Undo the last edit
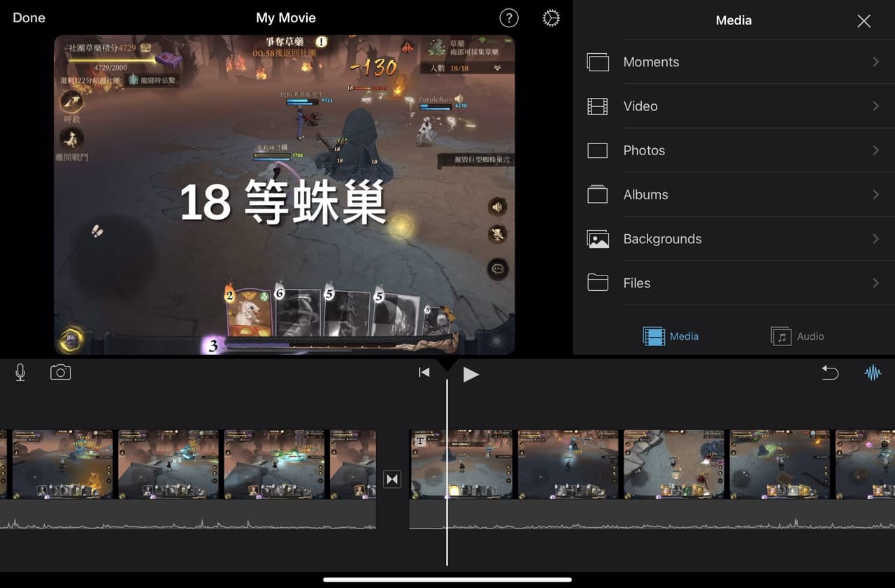The image size is (895, 588). [x=830, y=373]
